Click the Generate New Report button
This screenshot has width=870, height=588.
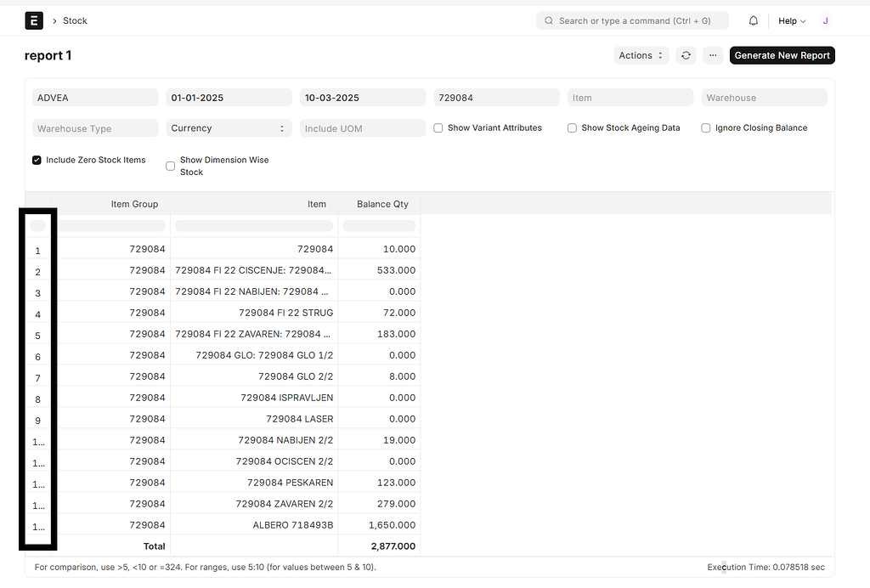tap(782, 54)
